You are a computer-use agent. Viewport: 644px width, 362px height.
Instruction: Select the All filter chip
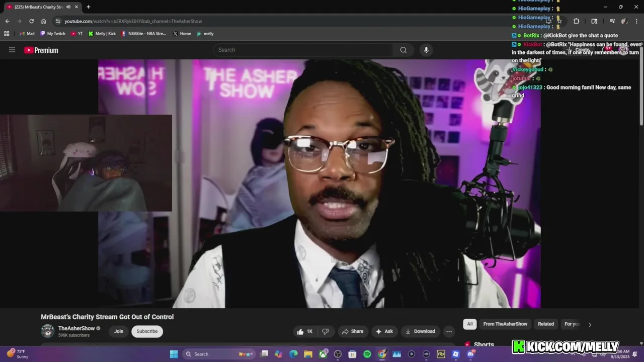(470, 324)
